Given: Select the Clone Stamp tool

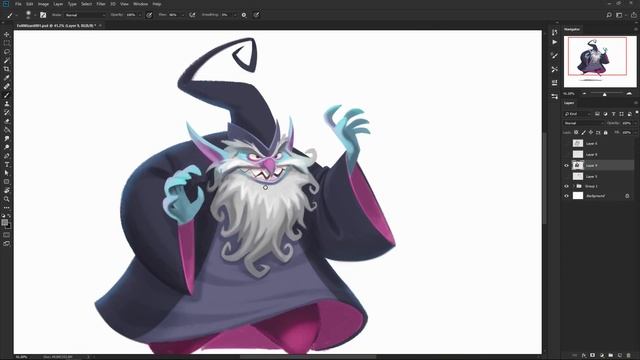Looking at the screenshot, I should click(7, 104).
